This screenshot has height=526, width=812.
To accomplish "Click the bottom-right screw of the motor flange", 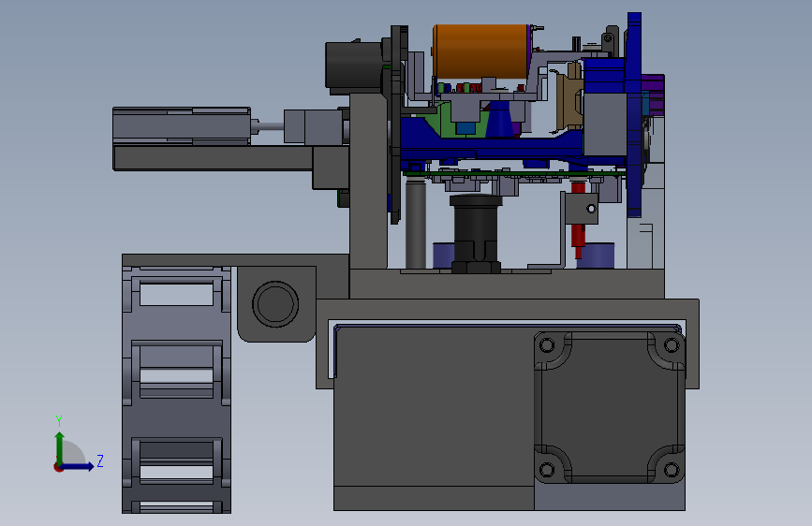I will click(672, 470).
